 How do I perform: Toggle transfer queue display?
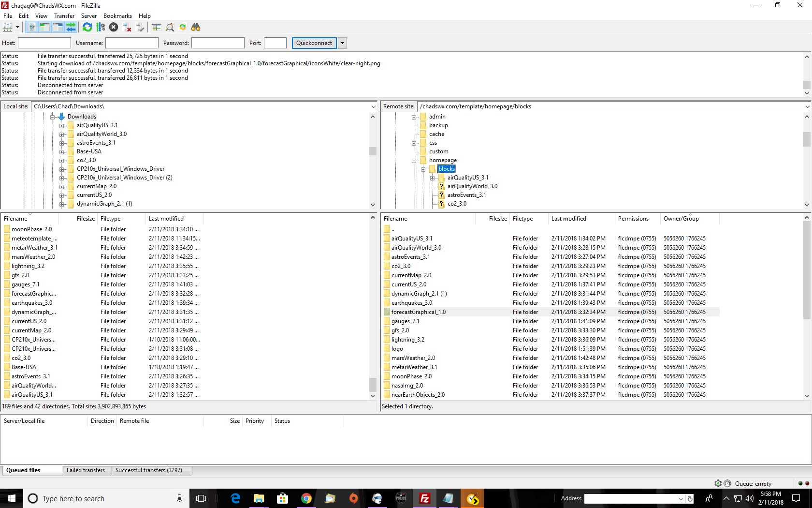click(x=71, y=27)
